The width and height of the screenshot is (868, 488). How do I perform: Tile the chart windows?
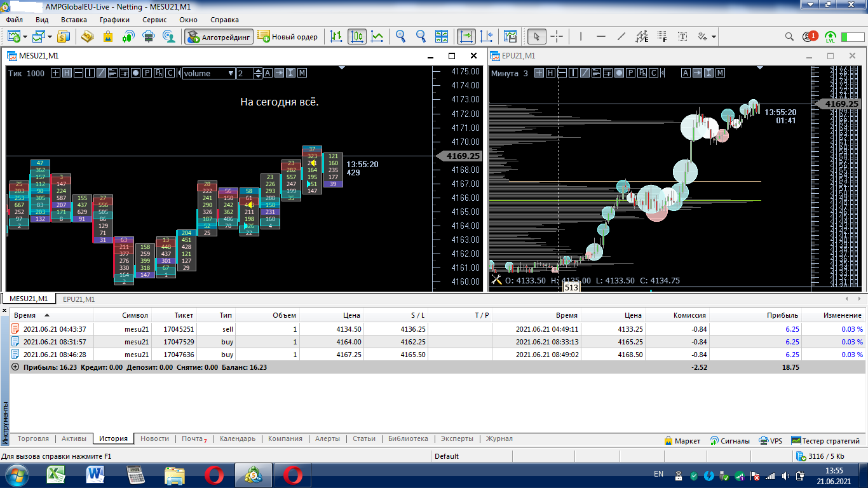(x=442, y=37)
